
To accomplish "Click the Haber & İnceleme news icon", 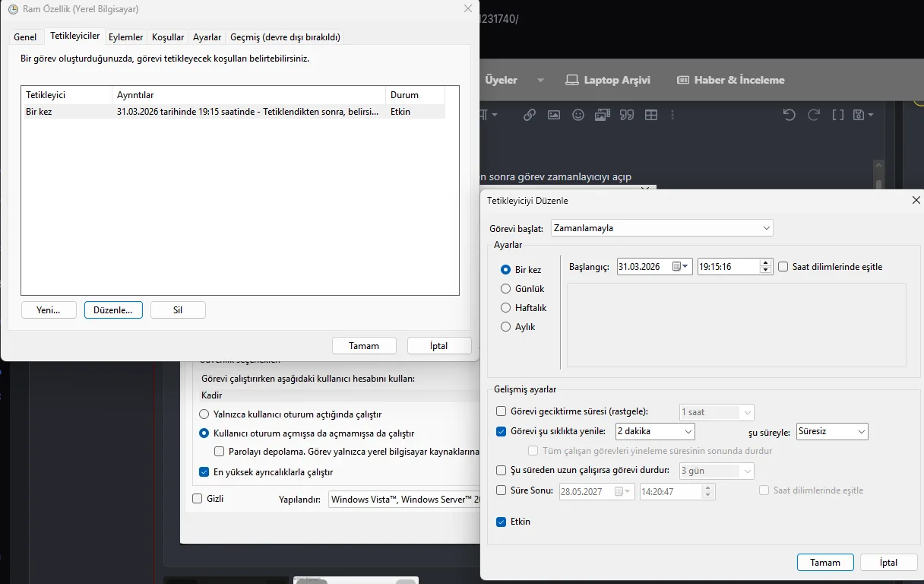I will pyautogui.click(x=683, y=80).
